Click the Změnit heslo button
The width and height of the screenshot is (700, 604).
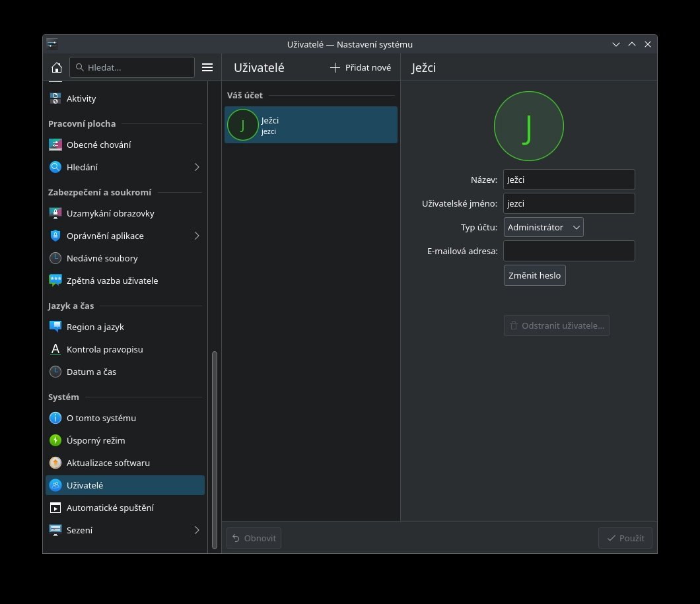[x=534, y=275]
